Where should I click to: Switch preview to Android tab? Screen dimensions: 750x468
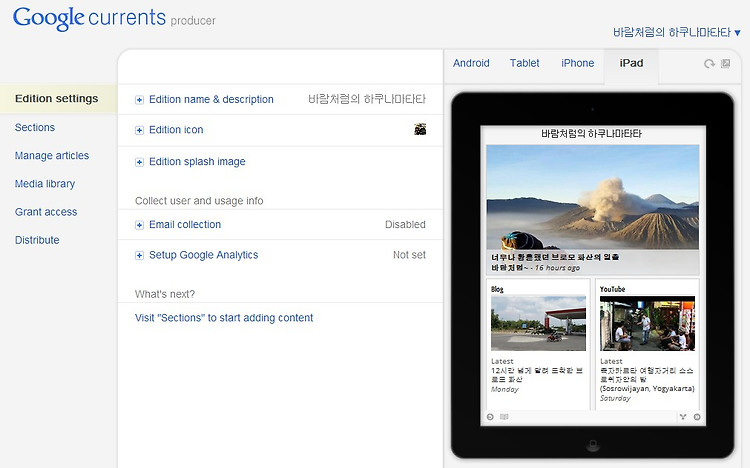(x=471, y=63)
